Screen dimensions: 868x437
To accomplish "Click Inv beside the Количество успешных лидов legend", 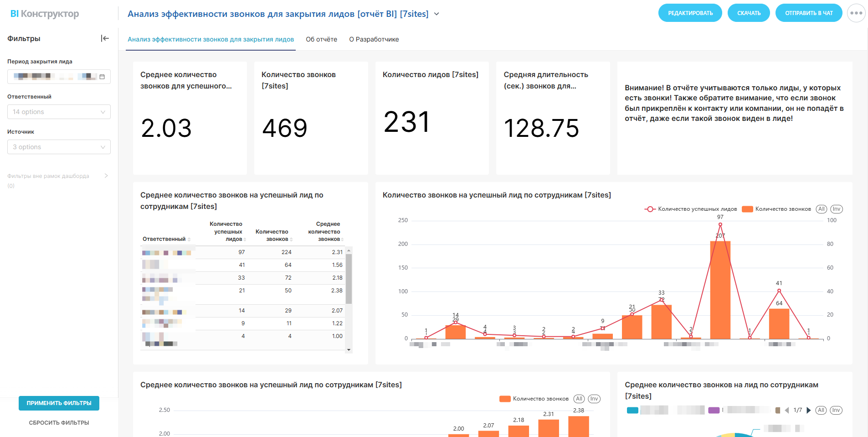I will pyautogui.click(x=837, y=209).
